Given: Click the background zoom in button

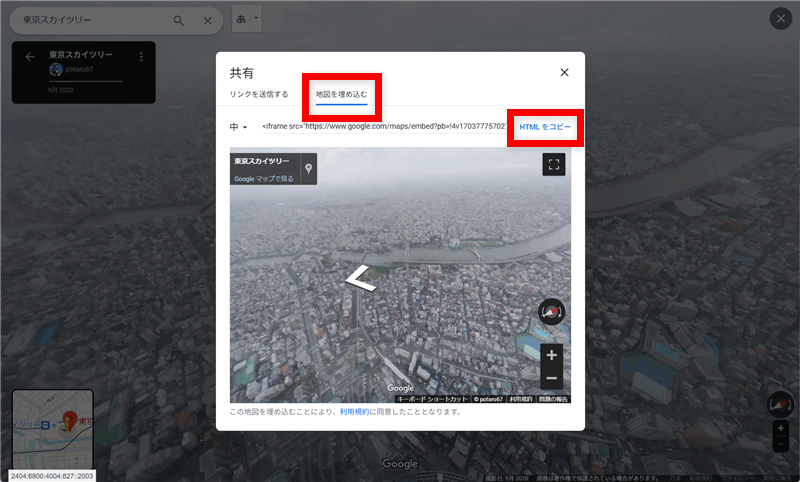Looking at the screenshot, I should pyautogui.click(x=781, y=428).
